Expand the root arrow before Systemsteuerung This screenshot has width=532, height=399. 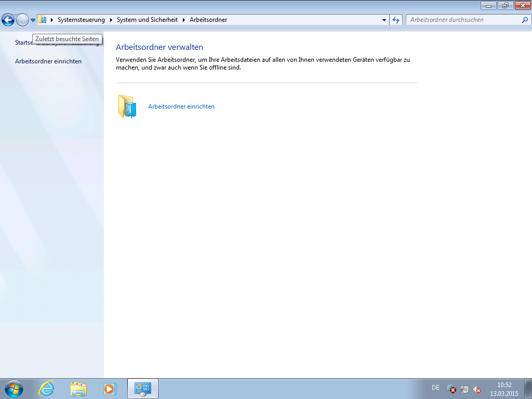(x=52, y=20)
